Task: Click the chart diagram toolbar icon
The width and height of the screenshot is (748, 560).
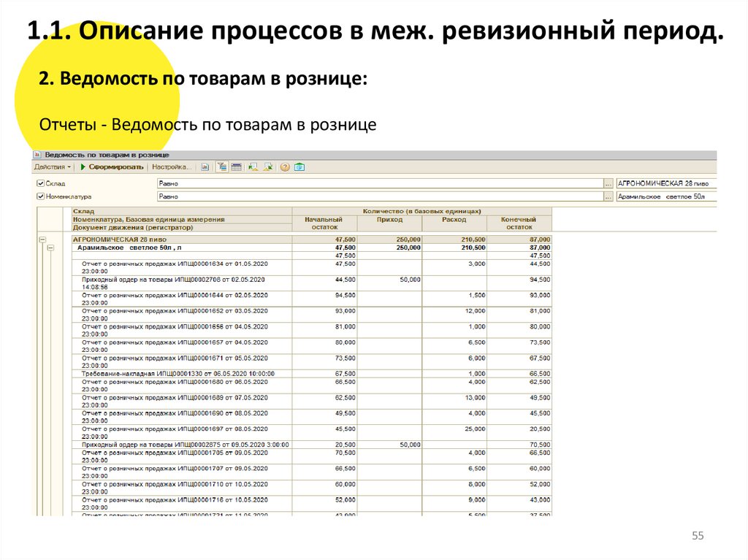Action: tap(205, 167)
